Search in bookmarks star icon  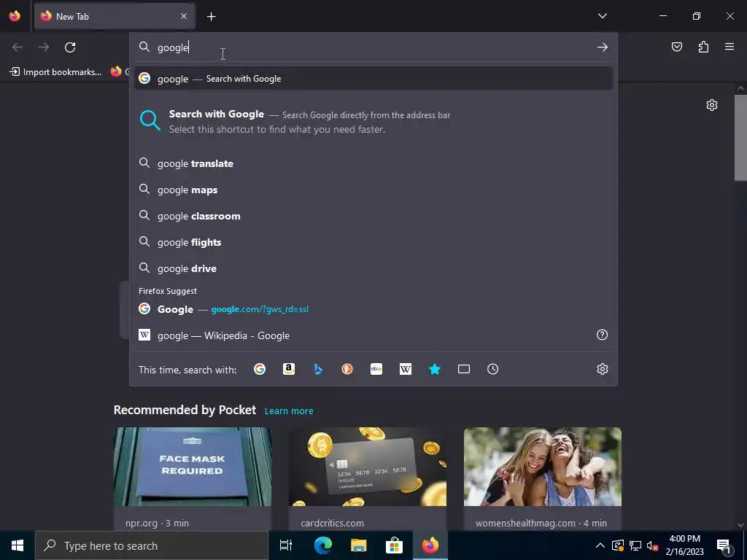click(x=435, y=369)
